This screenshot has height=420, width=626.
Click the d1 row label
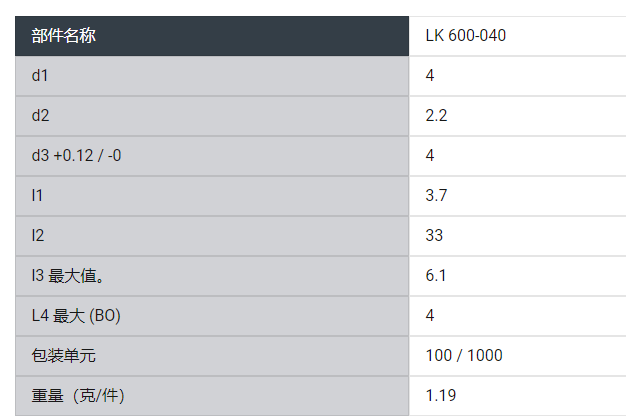point(40,76)
